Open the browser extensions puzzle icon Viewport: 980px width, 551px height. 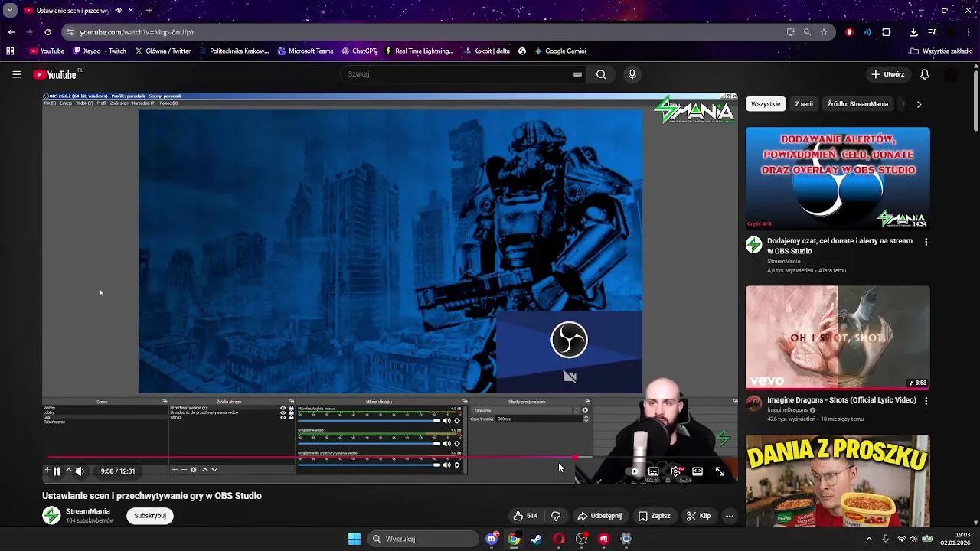point(887,32)
